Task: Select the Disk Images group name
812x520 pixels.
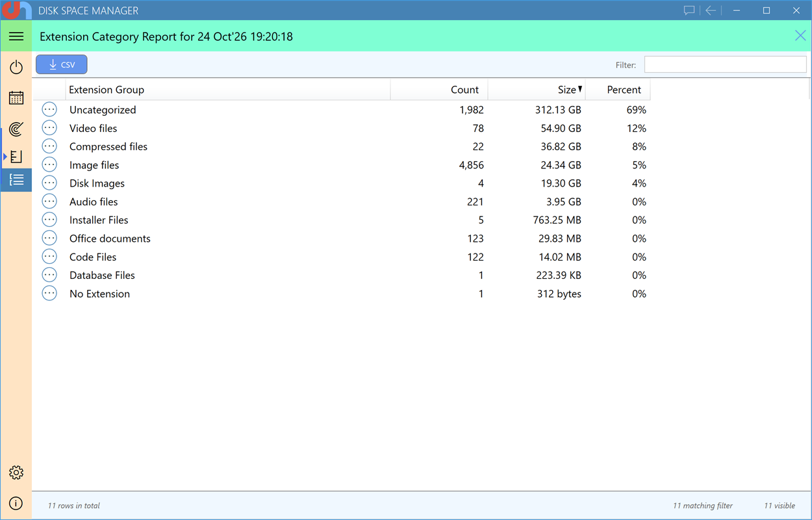Action: 97,183
